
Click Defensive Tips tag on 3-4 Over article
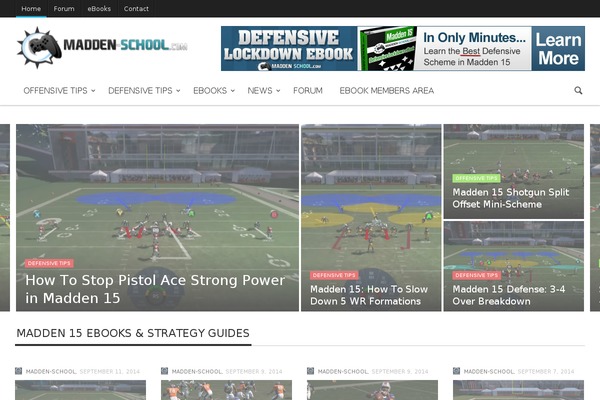pyautogui.click(x=476, y=275)
